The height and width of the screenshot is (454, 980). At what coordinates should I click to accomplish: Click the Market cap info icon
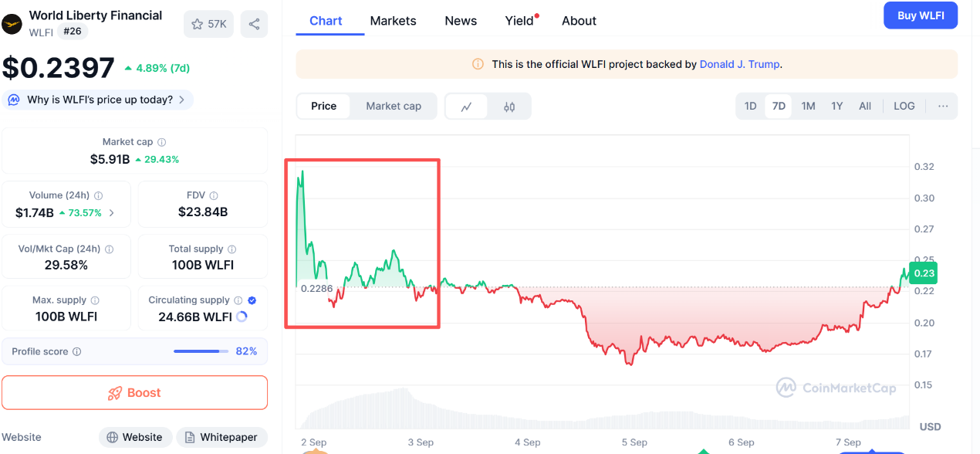(161, 142)
